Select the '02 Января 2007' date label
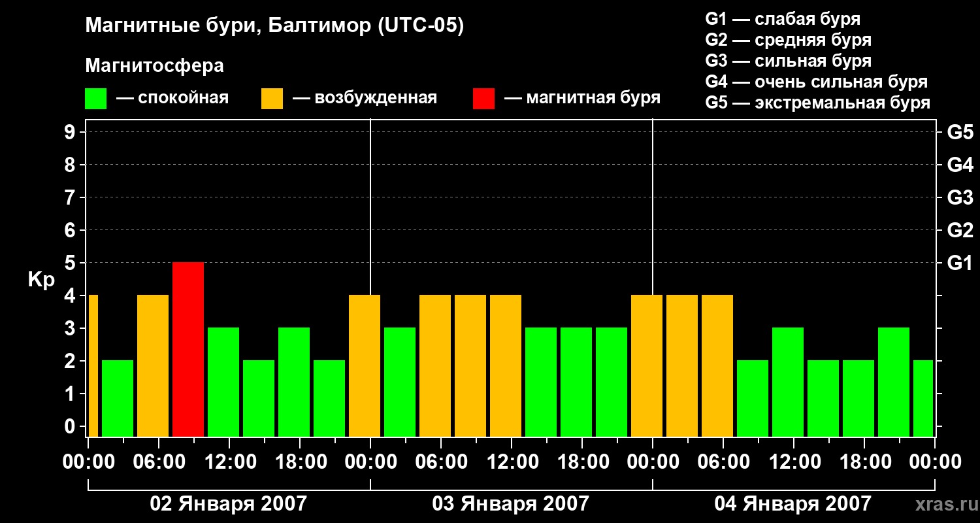Screen dimensions: 980x523 228,504
